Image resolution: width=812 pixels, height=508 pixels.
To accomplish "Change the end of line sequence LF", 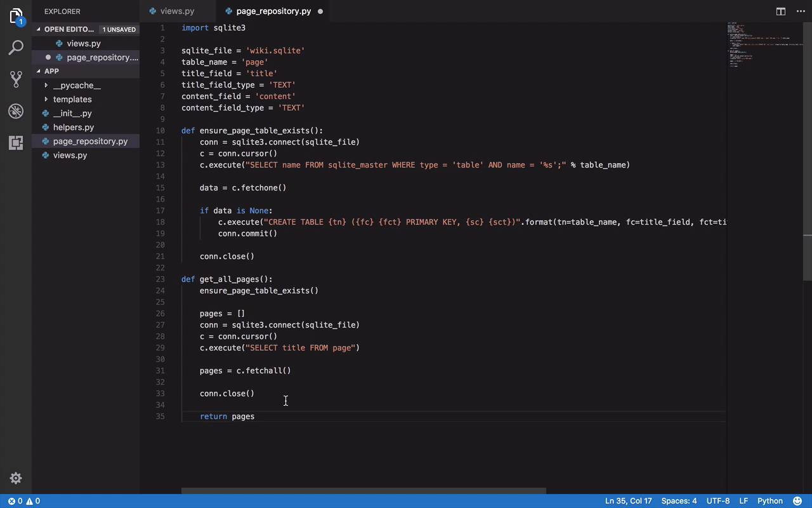I will click(743, 501).
